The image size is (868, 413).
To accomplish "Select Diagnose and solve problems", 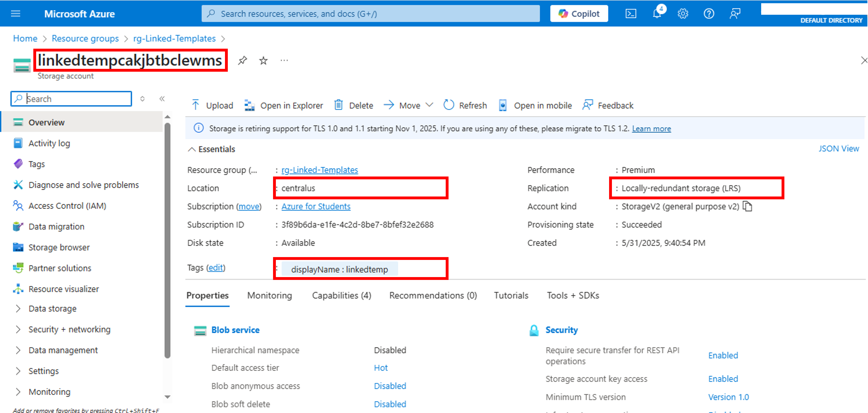I will pyautogui.click(x=83, y=185).
